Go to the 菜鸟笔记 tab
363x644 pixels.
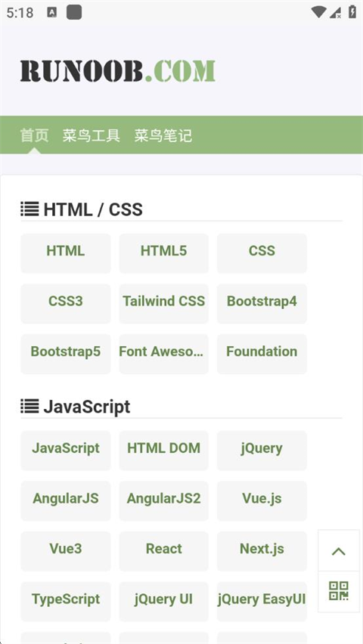click(x=163, y=135)
